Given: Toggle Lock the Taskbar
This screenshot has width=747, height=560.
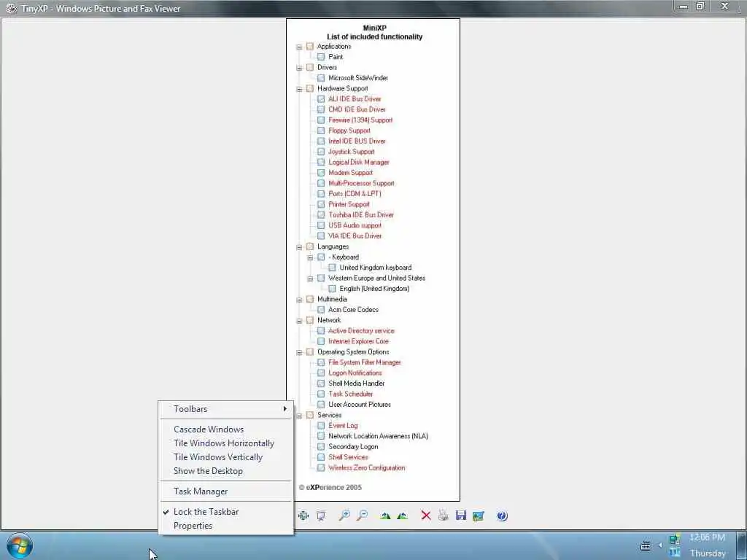Looking at the screenshot, I should tap(226, 512).
